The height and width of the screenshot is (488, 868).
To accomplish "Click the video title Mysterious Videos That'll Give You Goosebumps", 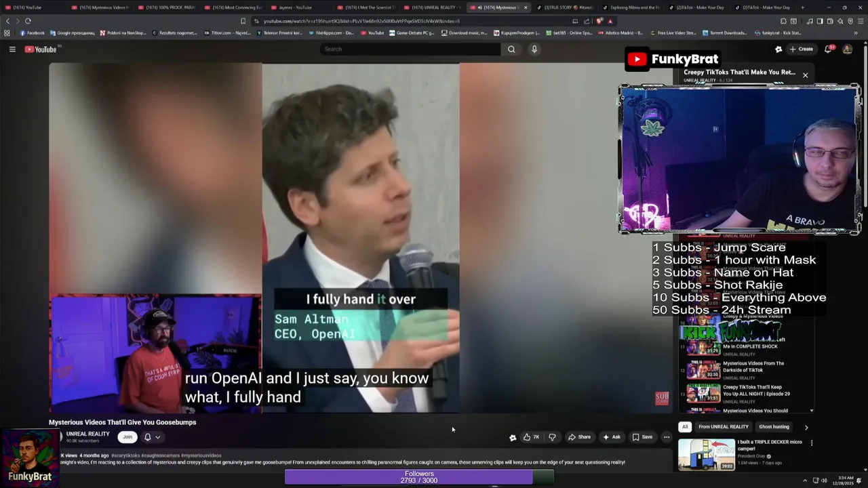I will point(122,422).
